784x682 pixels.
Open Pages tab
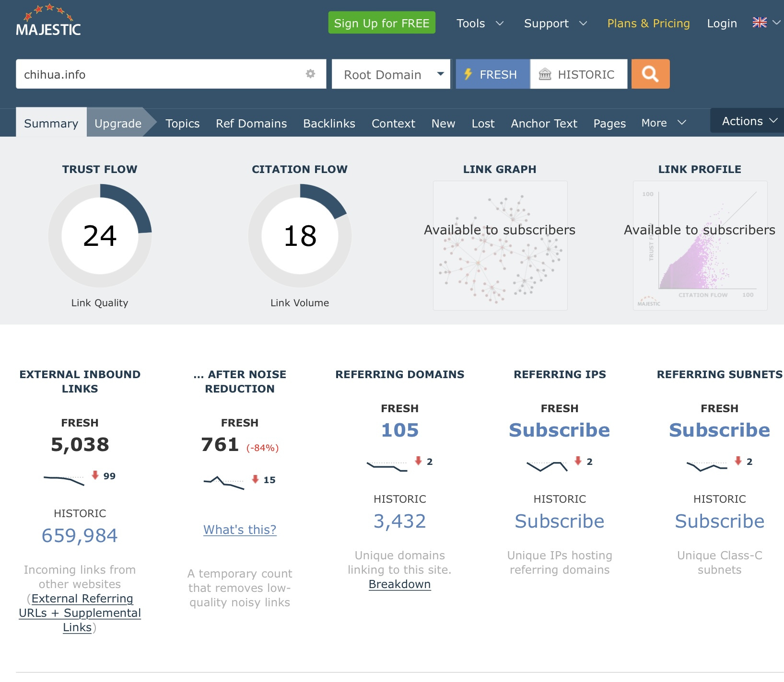609,123
